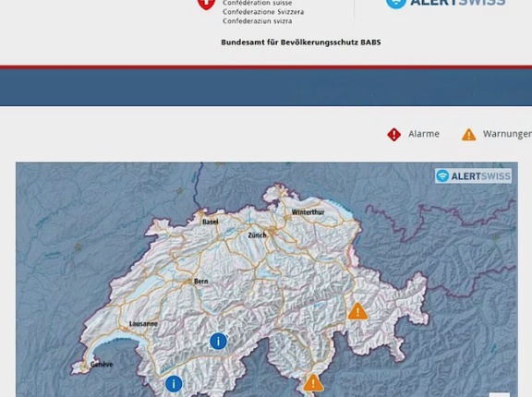Click the Zürich label on the map
The width and height of the screenshot is (532, 397).
click(x=257, y=235)
